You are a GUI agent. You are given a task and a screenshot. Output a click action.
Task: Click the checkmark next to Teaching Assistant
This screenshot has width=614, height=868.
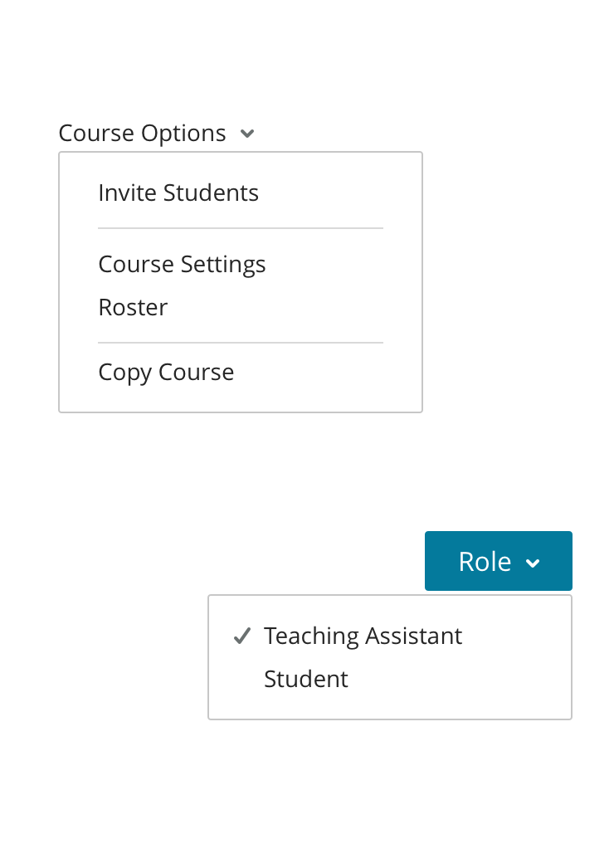click(241, 636)
